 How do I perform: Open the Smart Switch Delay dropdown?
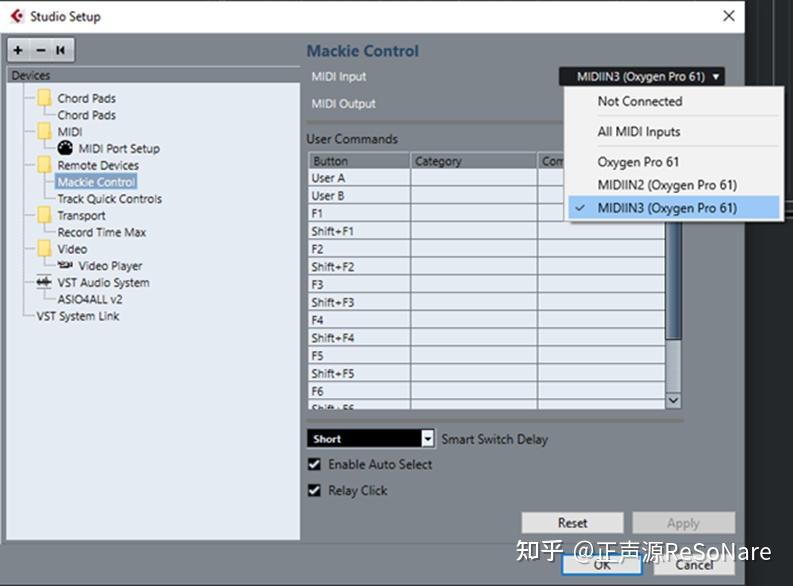click(370, 438)
